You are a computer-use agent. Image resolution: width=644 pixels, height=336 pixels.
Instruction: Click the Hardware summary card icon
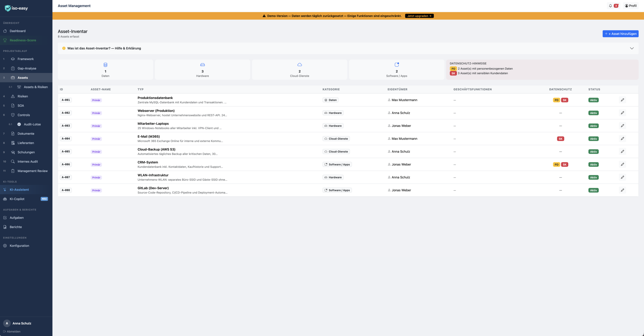(x=202, y=65)
